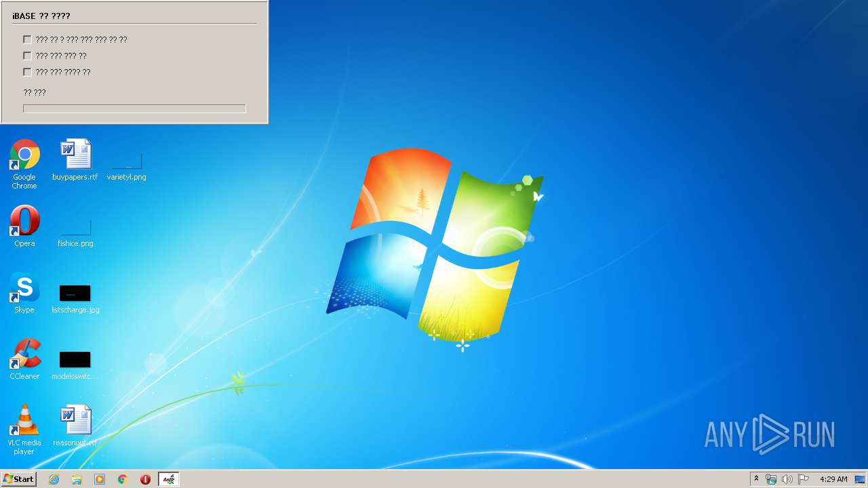Select the modelsswitc... desktop file
The image size is (868, 488).
75,365
